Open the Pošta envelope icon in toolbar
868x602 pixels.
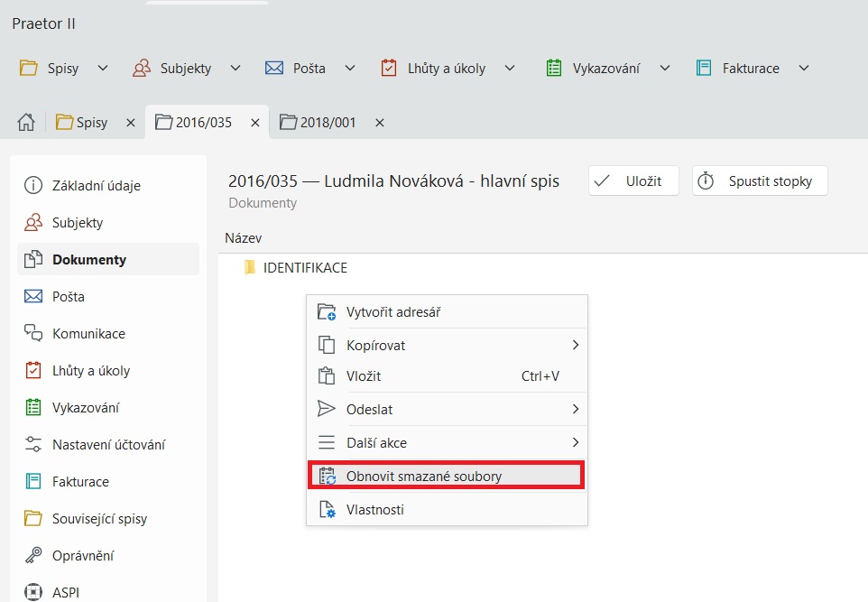[274, 68]
